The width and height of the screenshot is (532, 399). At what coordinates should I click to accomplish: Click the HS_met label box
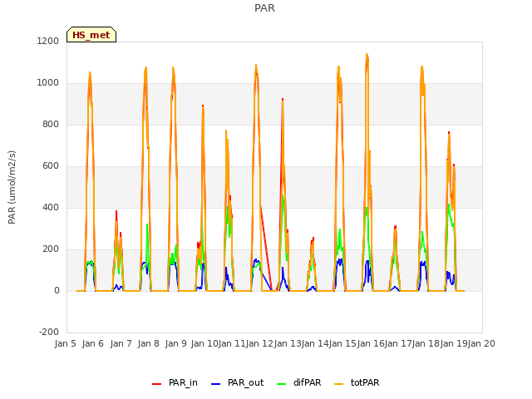coord(91,35)
